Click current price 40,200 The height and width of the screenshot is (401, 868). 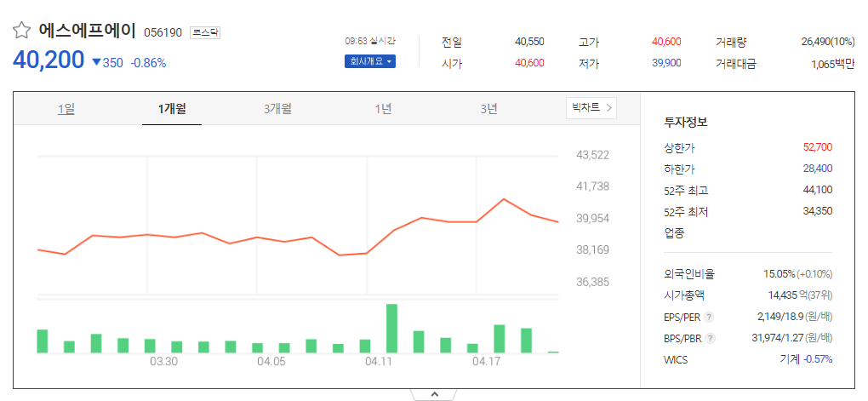coord(49,60)
